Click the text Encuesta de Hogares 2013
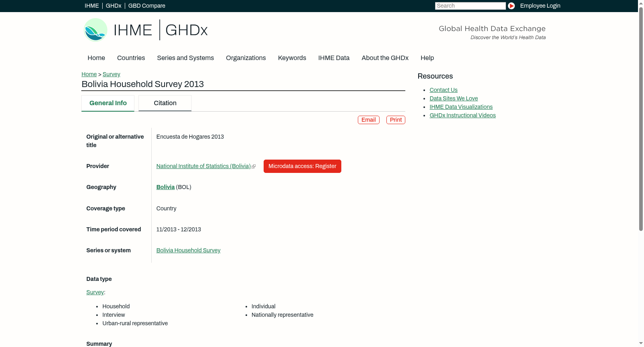644x347 pixels. (x=190, y=137)
